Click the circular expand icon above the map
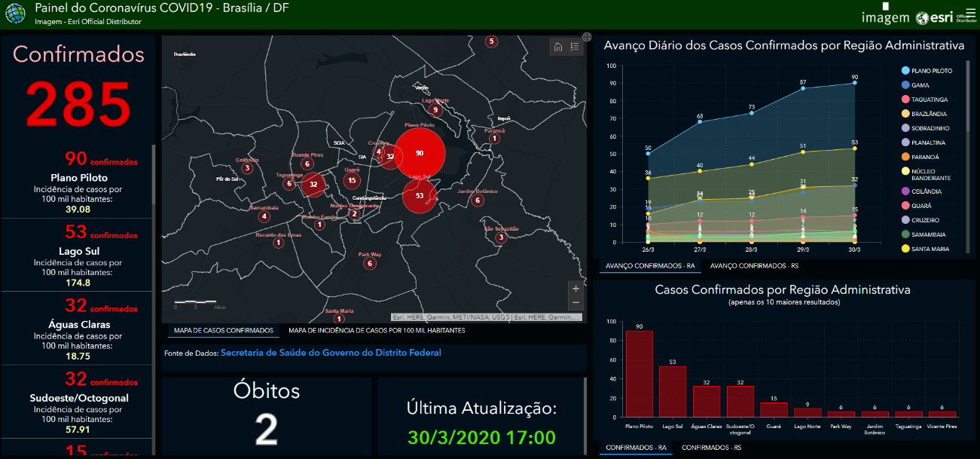Viewport: 980px width, 459px height. (587, 37)
